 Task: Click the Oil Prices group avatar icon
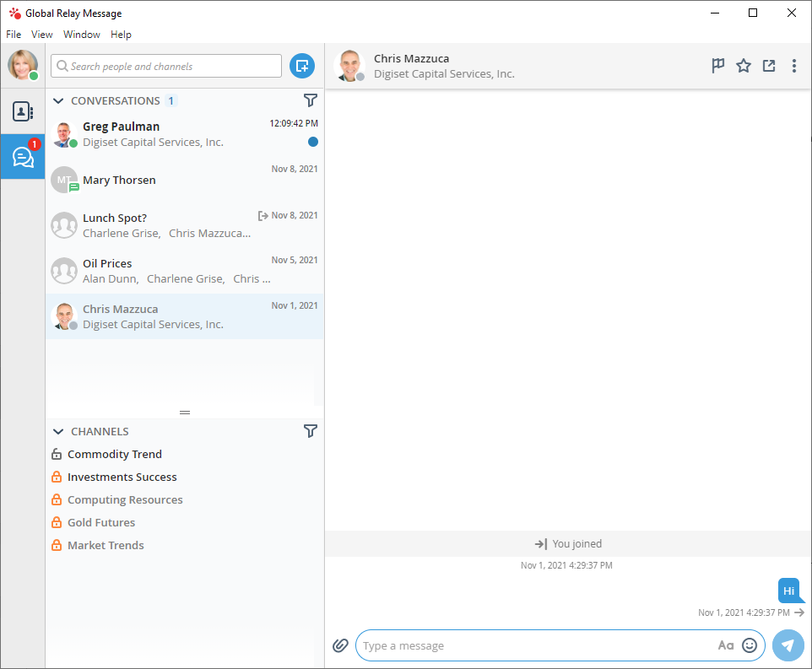(64, 271)
